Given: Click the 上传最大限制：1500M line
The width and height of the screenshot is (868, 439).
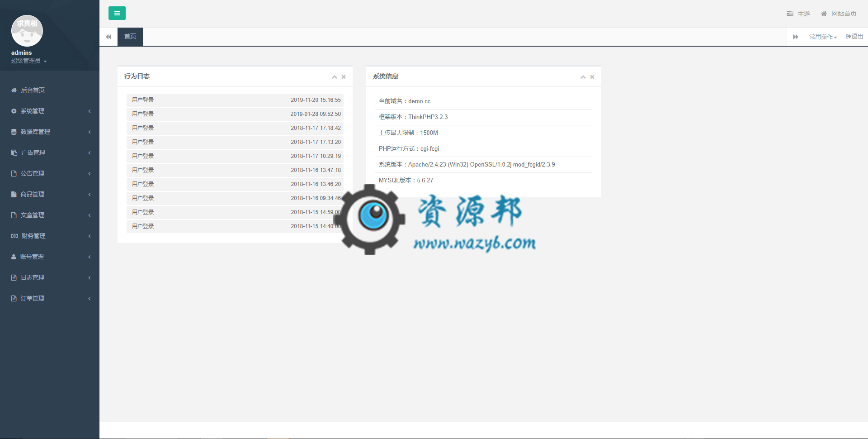Looking at the screenshot, I should [483, 133].
